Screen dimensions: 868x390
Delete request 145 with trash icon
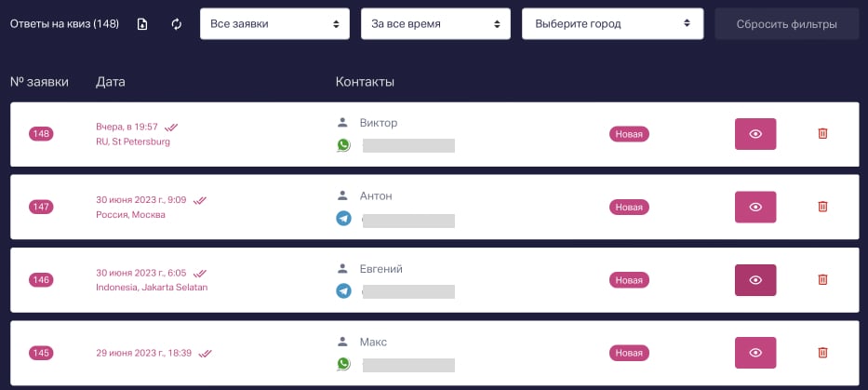point(822,353)
